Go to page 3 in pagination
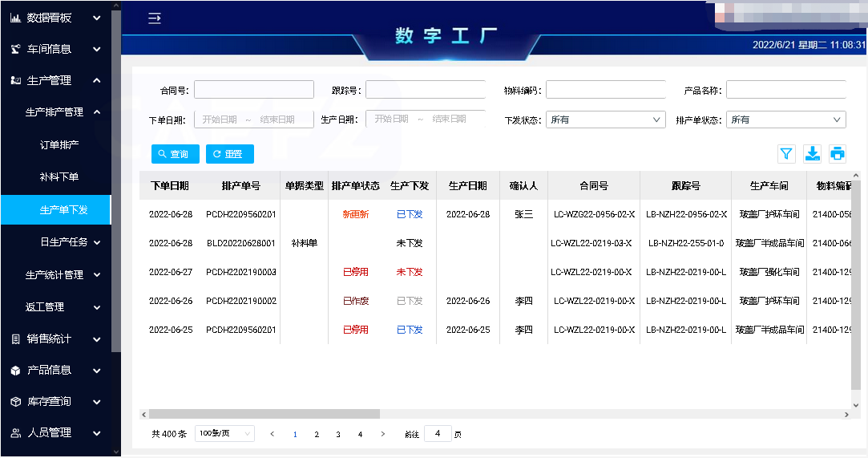868x458 pixels. click(338, 434)
